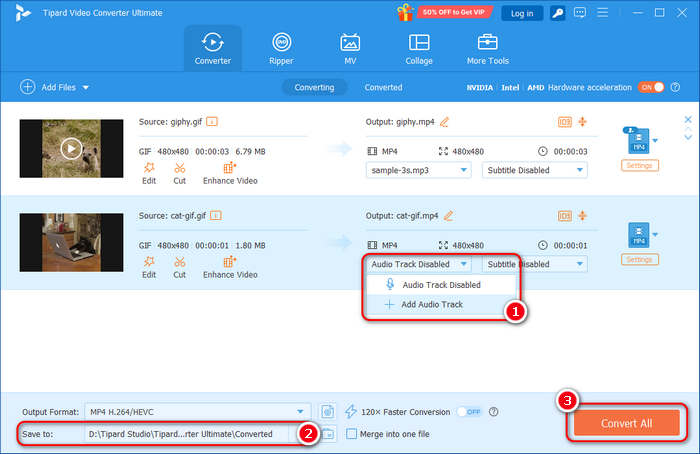Click the 50% OFF VIP gift banner
Image resolution: width=700 pixels, height=454 pixels.
click(444, 12)
